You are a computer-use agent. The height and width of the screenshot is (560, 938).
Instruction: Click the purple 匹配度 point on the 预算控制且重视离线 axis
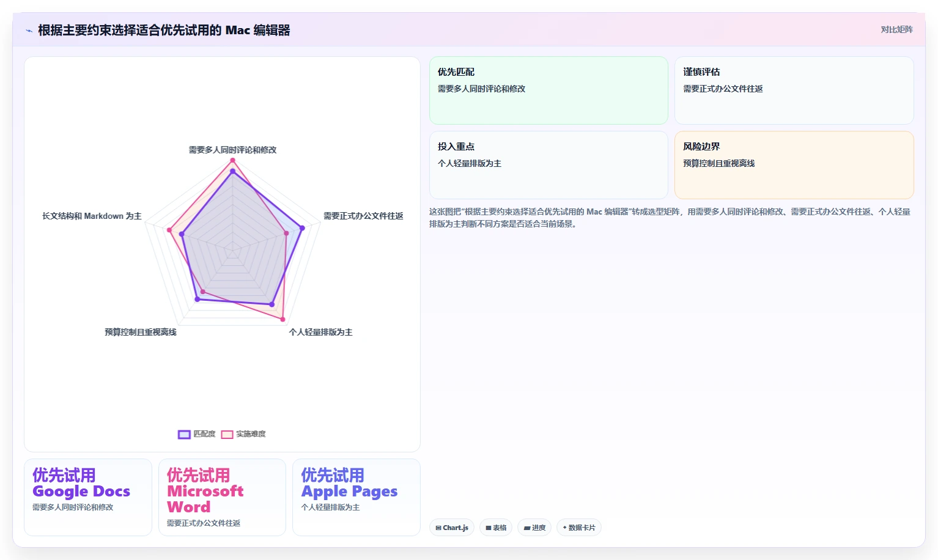(x=197, y=300)
